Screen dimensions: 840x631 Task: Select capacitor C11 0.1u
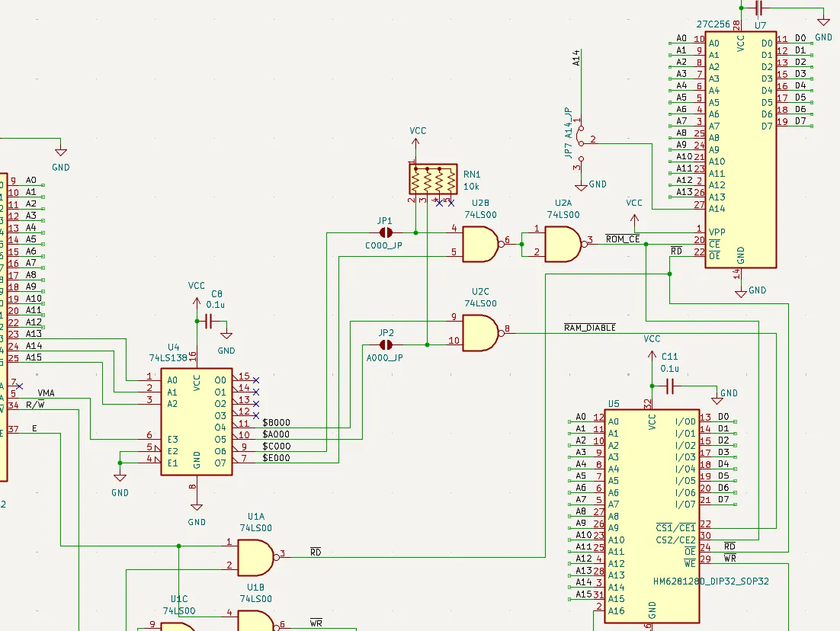tap(670, 386)
